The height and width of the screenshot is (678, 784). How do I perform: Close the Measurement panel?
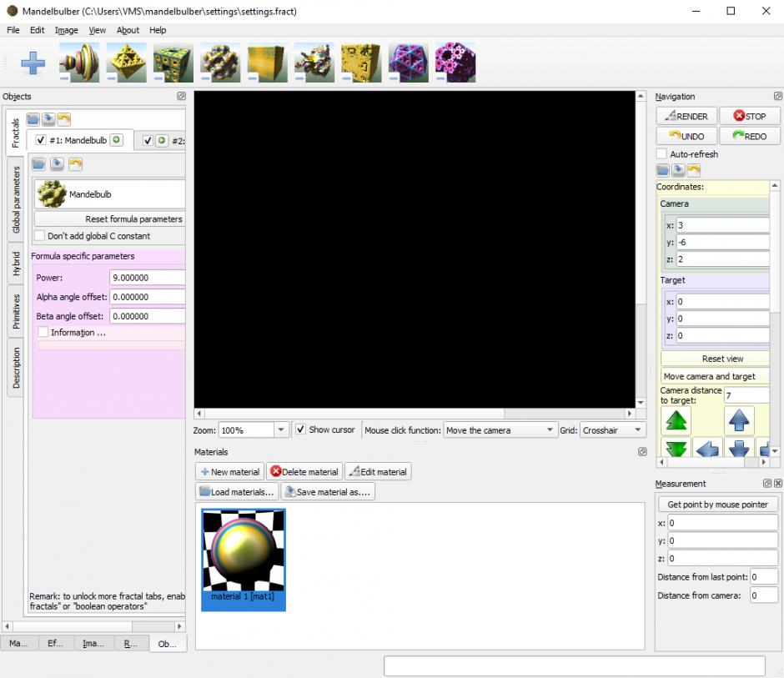click(778, 483)
